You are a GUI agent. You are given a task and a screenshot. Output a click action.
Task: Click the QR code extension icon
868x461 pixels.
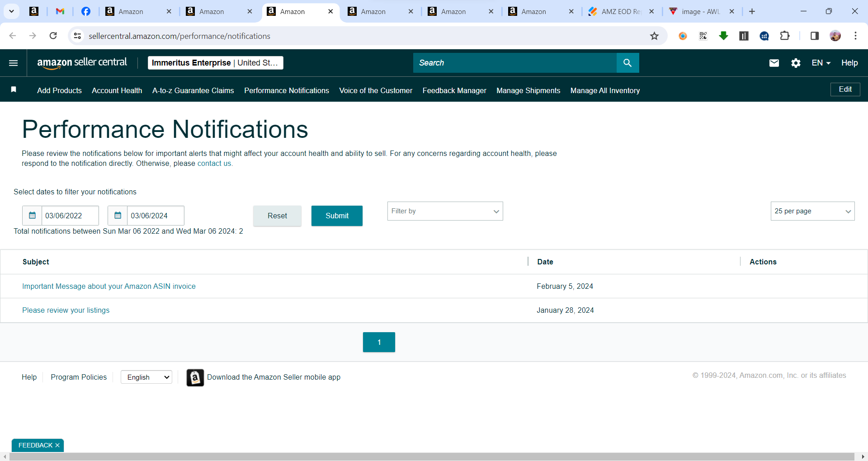(703, 36)
